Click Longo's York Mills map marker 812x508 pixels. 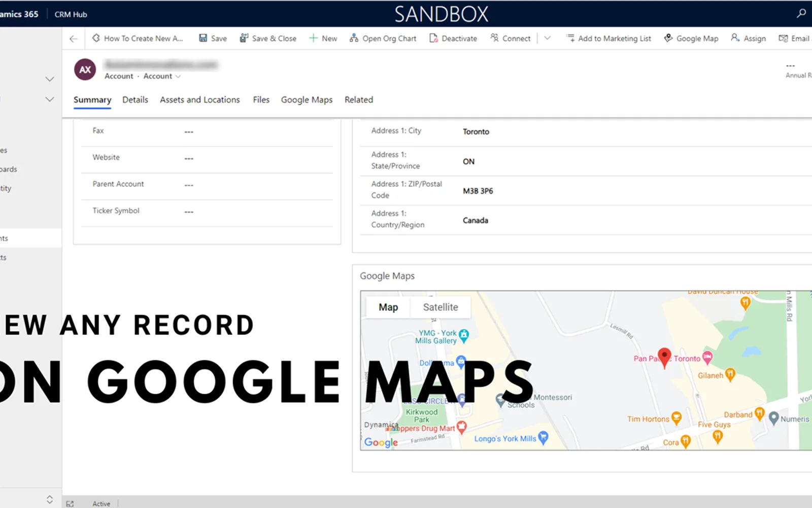click(544, 437)
